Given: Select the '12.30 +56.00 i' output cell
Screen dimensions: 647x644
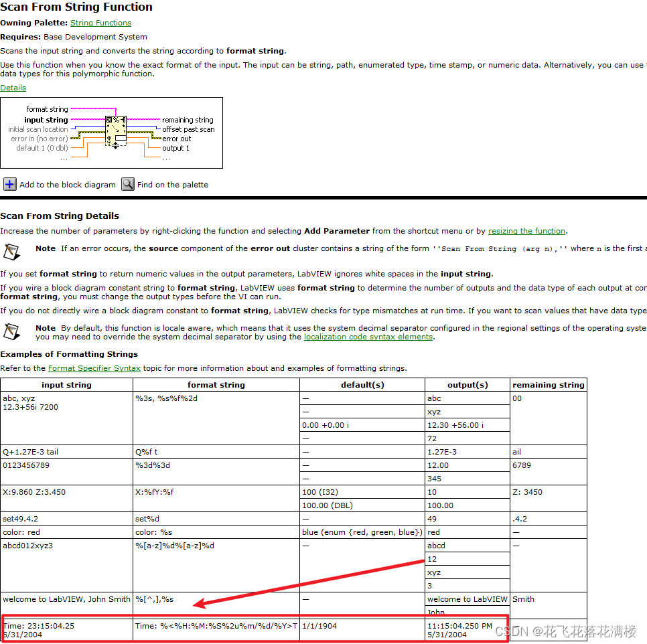Looking at the screenshot, I should pos(468,425).
